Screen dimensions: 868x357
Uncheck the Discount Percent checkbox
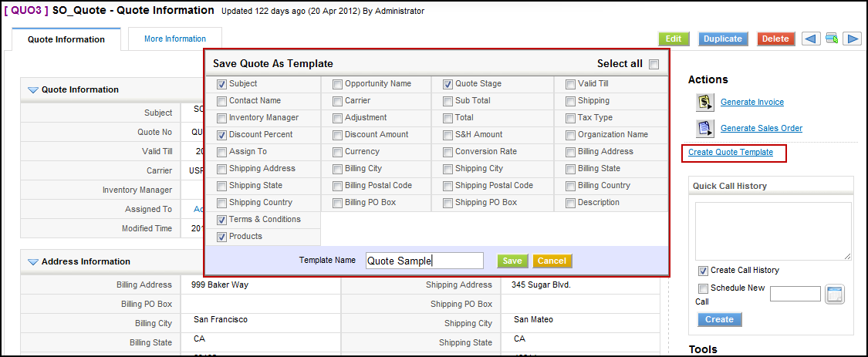pyautogui.click(x=222, y=135)
